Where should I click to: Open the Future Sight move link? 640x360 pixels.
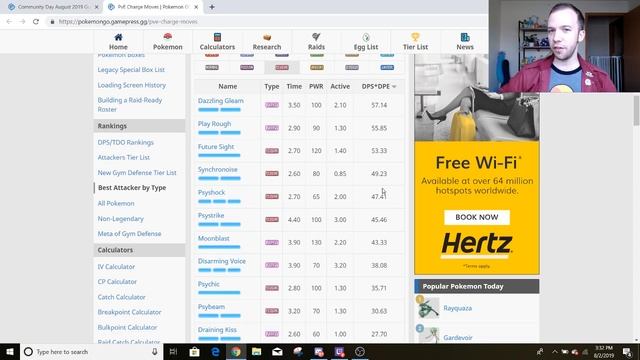[x=216, y=146]
